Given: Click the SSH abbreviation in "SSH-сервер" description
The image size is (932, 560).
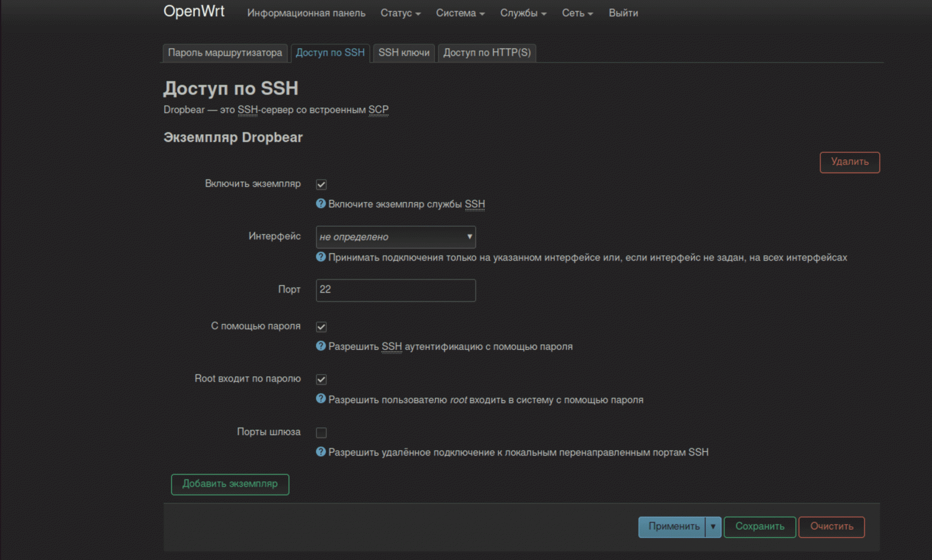Looking at the screenshot, I should pos(247,110).
